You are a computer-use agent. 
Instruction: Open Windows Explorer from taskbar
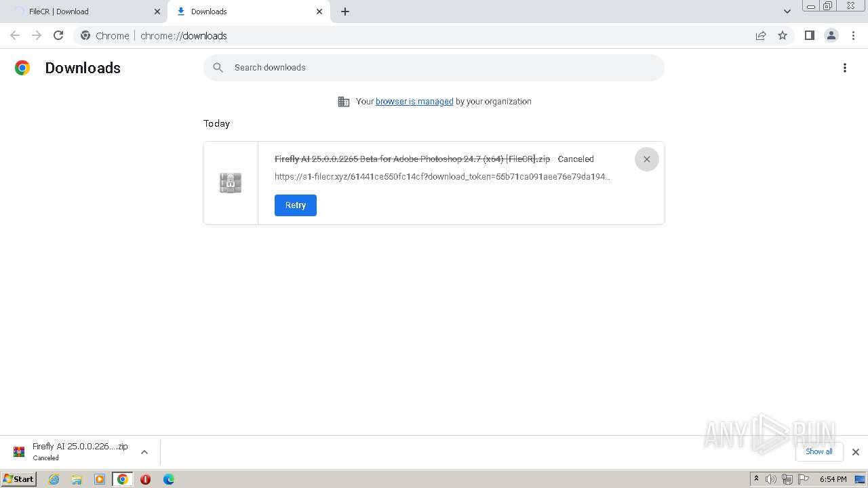[x=77, y=479]
